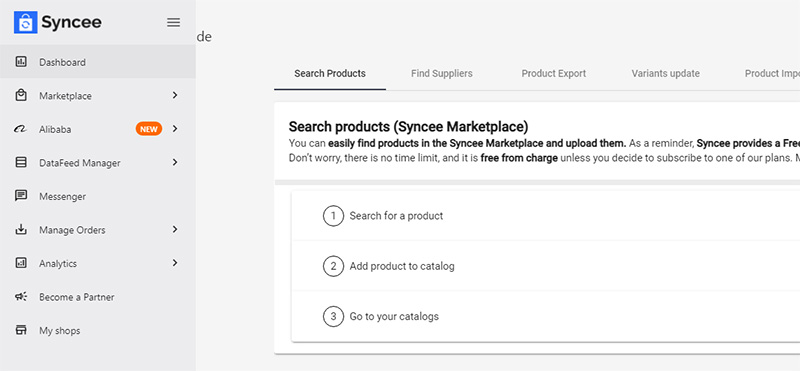
Task: Open Manage Orders menu item
Action: [x=97, y=230]
